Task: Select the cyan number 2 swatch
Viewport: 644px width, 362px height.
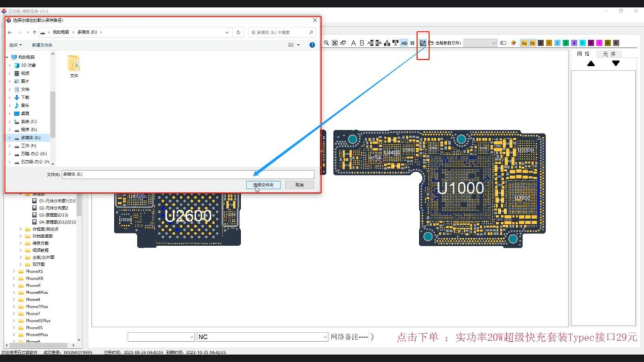Action: 557,43
